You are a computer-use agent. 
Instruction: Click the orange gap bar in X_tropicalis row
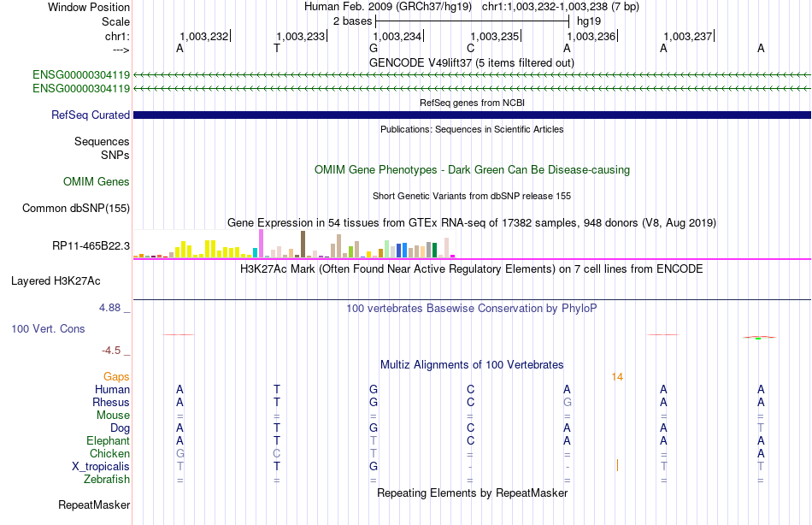(x=617, y=465)
